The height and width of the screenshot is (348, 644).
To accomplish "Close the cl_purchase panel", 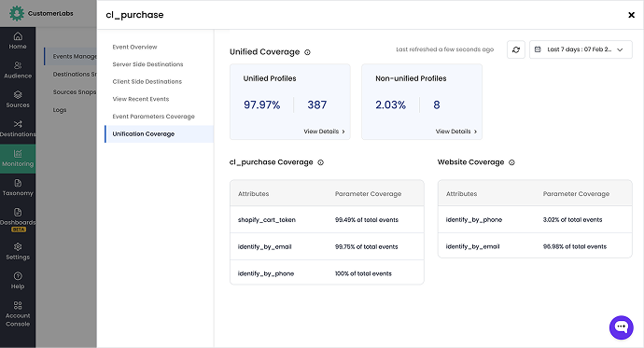I will click(631, 15).
